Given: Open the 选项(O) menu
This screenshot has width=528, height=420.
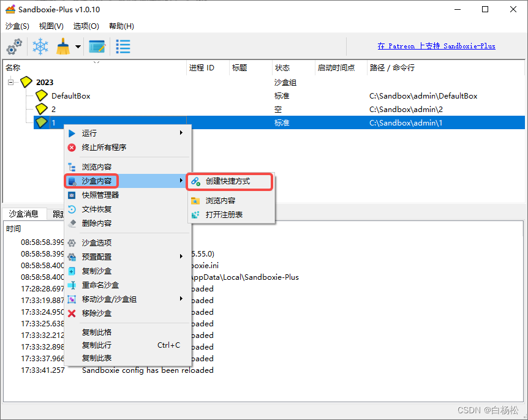Looking at the screenshot, I should pos(86,26).
